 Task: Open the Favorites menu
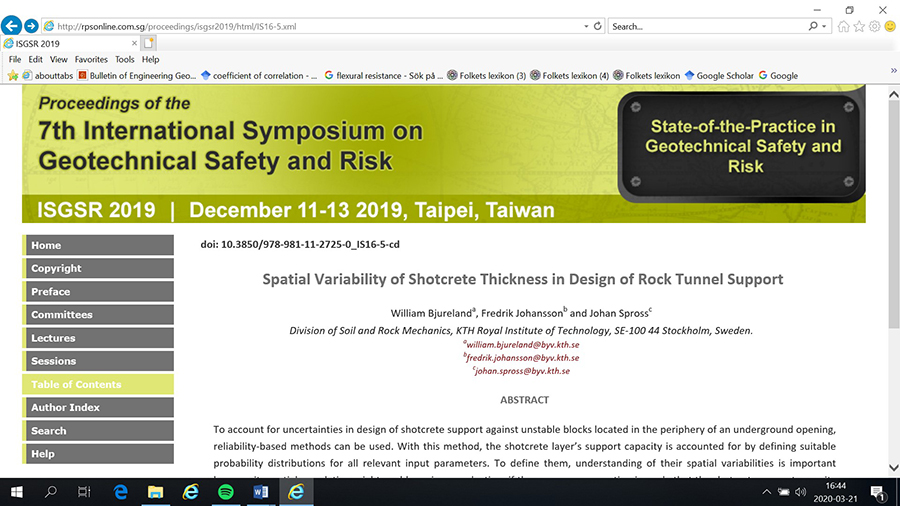pos(91,59)
